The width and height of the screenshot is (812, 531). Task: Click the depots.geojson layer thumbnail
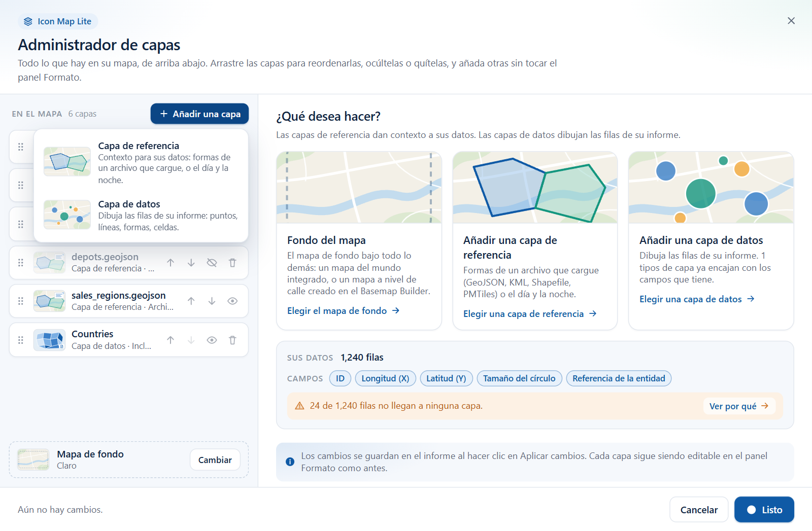(49, 263)
